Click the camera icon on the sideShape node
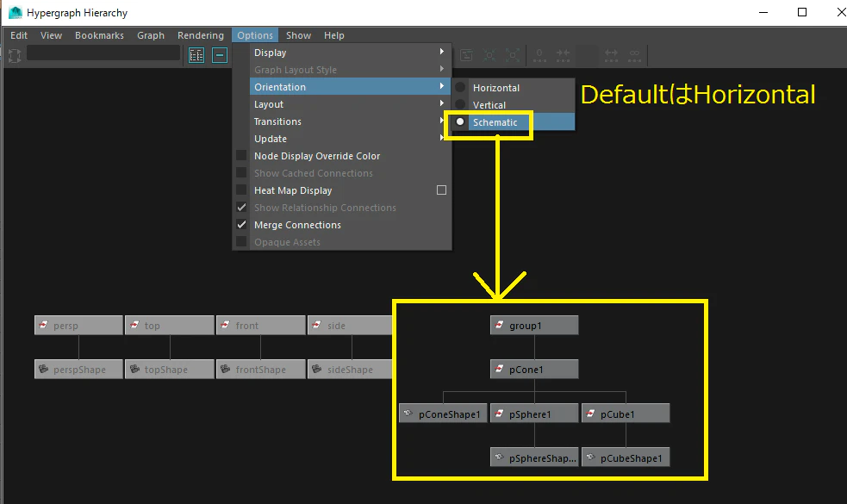 [317, 370]
